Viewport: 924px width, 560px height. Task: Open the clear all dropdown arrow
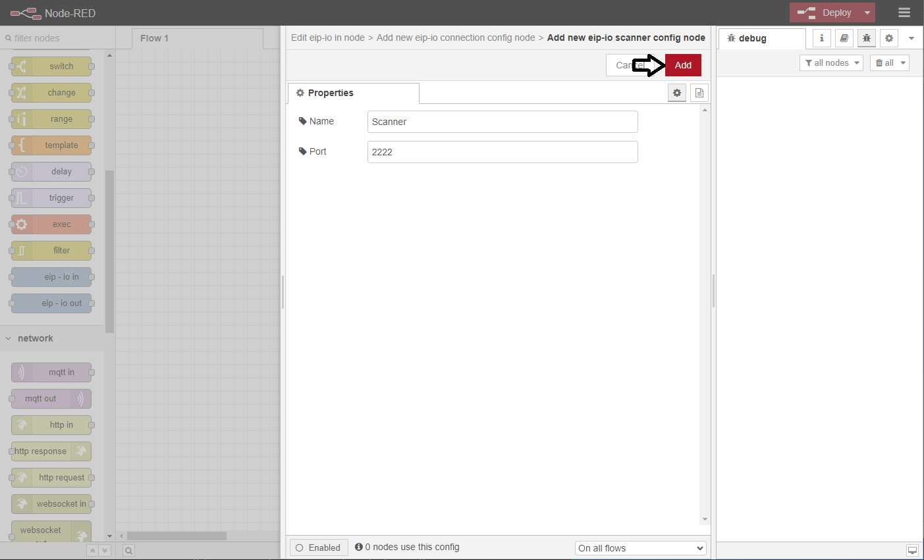pos(904,63)
